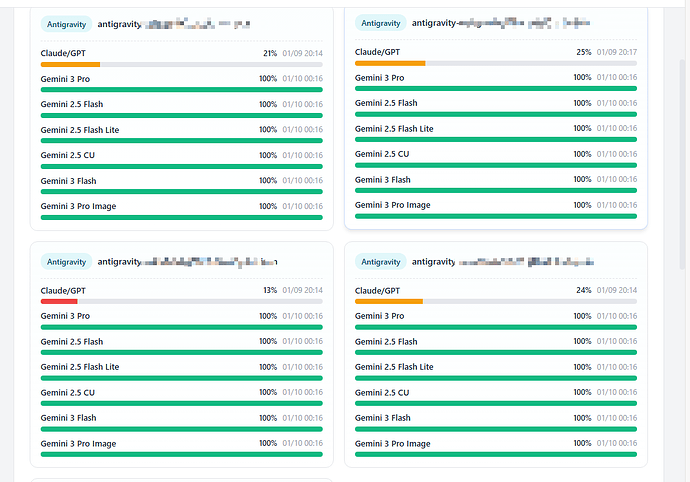Click Gemini 3 Pro Image label in the 25% card
The height and width of the screenshot is (482, 690).
tap(393, 205)
